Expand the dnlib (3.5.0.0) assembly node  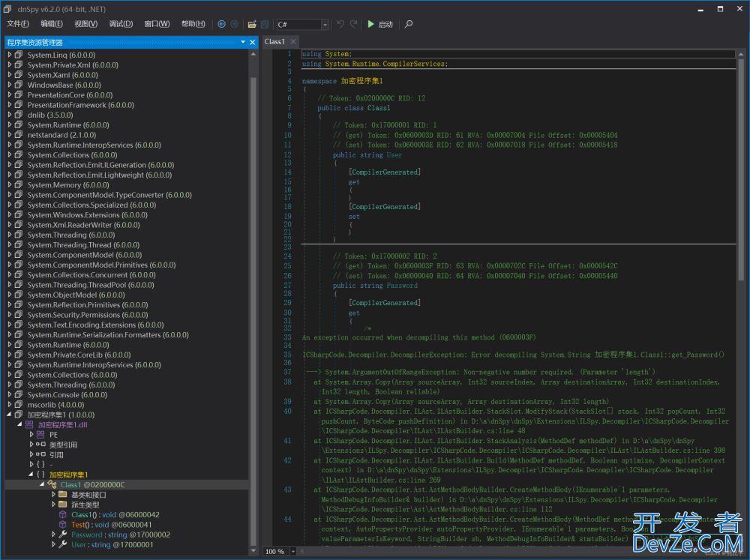10,115
